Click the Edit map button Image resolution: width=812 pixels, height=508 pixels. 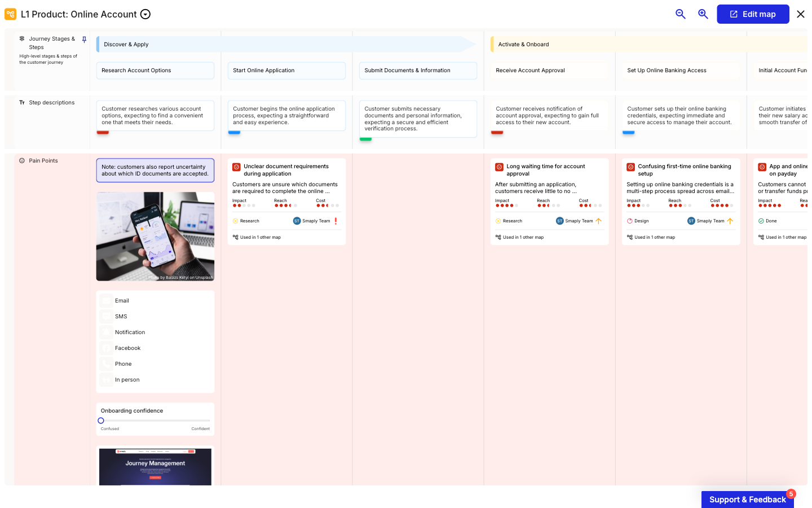click(753, 14)
